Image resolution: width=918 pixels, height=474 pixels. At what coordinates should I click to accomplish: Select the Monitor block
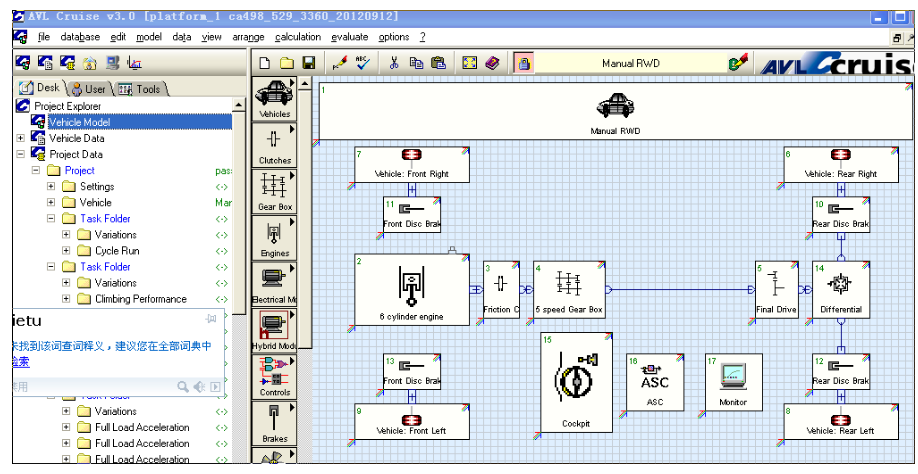point(734,382)
